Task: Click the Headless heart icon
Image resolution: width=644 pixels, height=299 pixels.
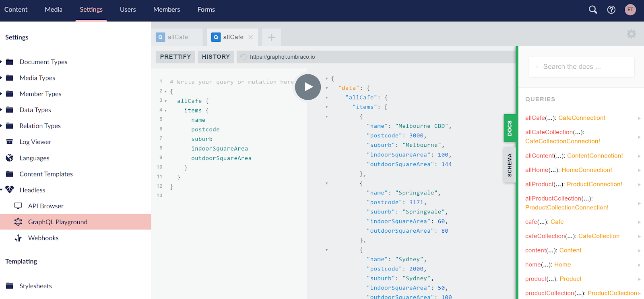Action: coord(10,190)
